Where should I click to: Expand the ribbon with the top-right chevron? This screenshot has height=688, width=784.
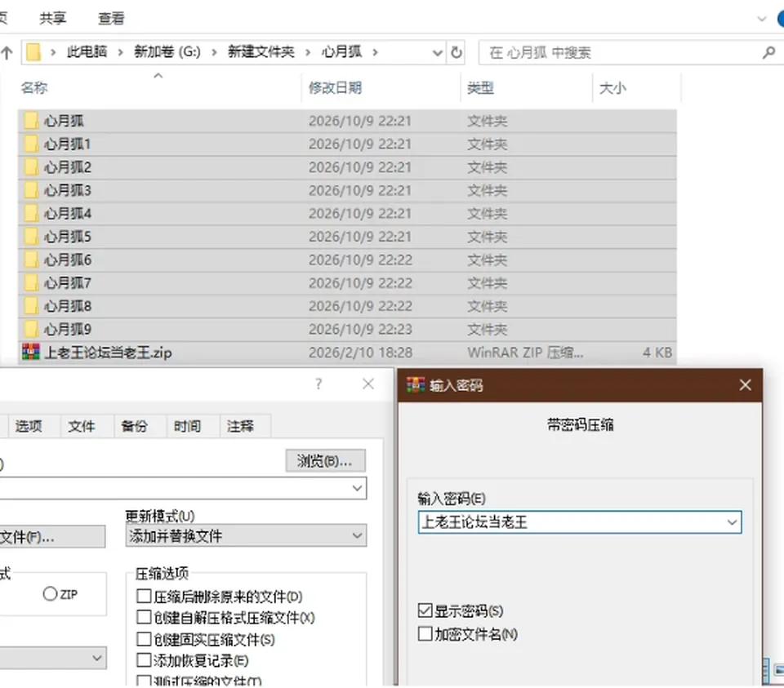761,19
